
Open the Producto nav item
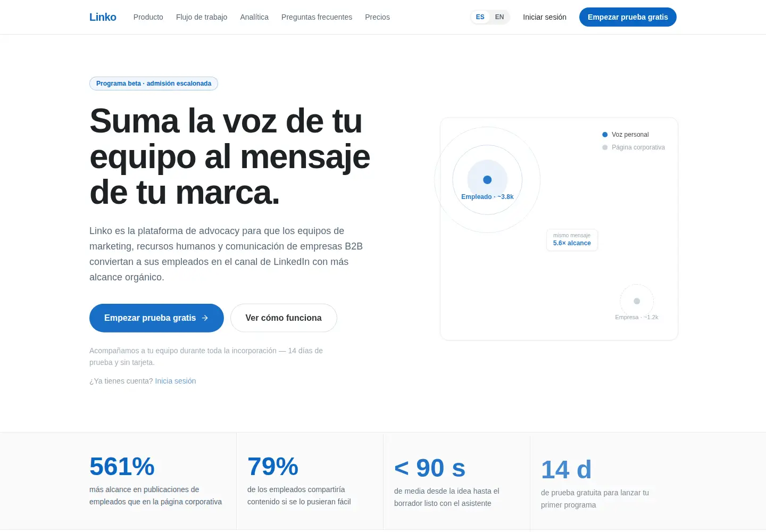pyautogui.click(x=148, y=17)
